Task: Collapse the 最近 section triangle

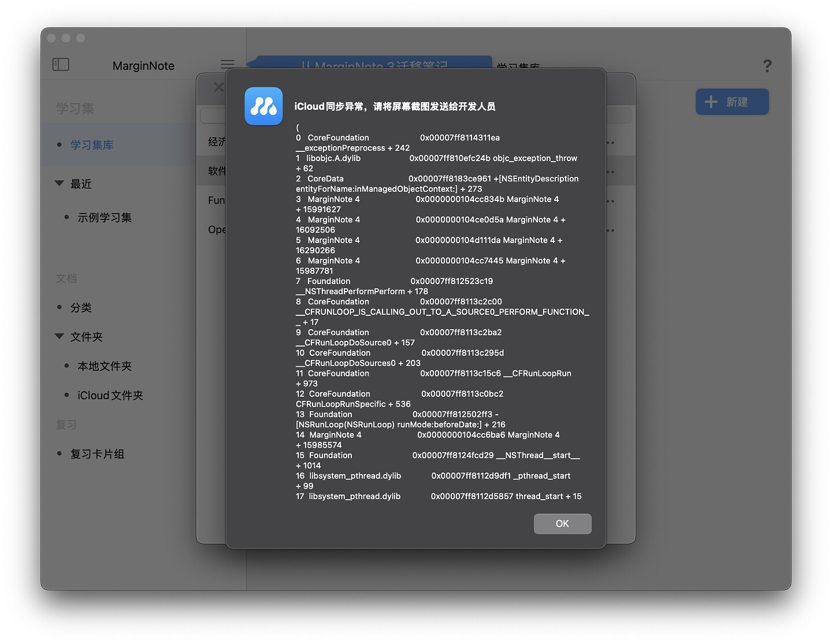Action: pyautogui.click(x=59, y=183)
